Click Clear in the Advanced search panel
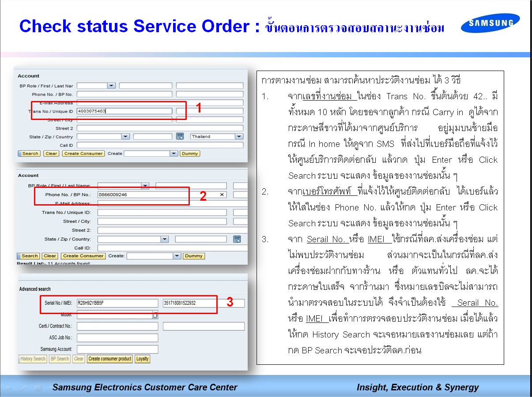This screenshot has height=397, width=532. tap(79, 359)
